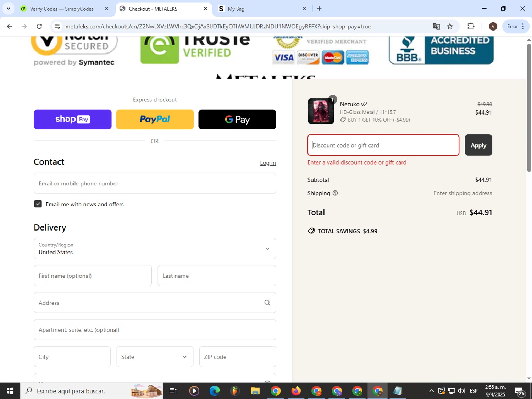Open the volume control in system tray

point(461,391)
